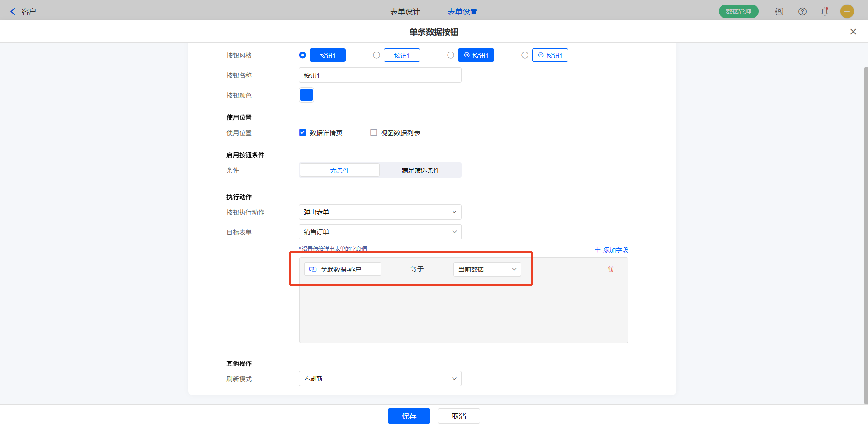This screenshot has height=427, width=868.
Task: Open the contacts icon in top bar
Action: point(779,12)
